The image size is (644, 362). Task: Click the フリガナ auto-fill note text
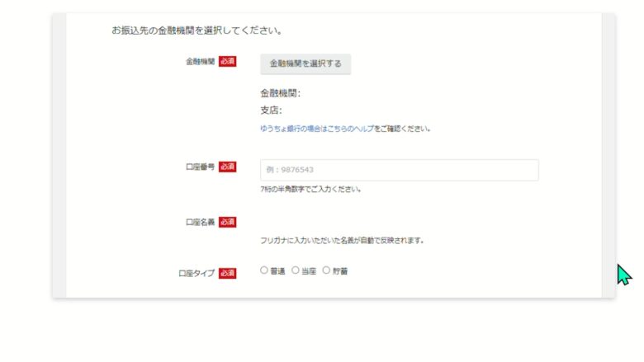click(342, 241)
